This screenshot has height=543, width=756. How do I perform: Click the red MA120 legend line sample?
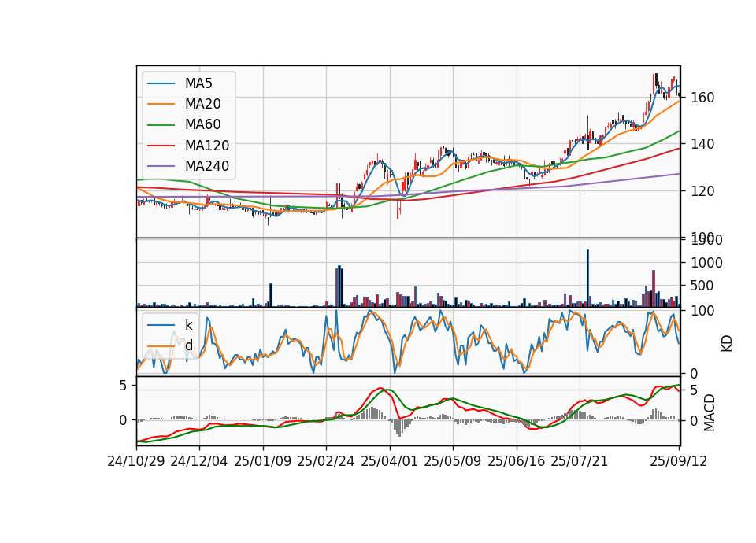161,146
